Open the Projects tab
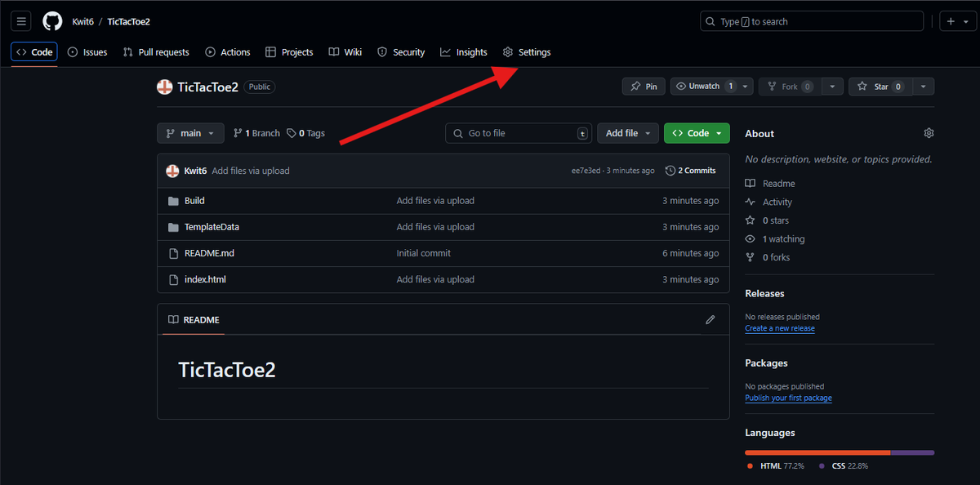 (x=289, y=52)
